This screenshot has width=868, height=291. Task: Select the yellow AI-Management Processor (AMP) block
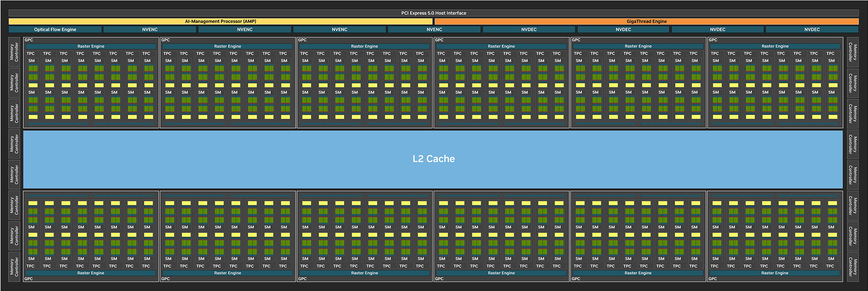click(220, 21)
